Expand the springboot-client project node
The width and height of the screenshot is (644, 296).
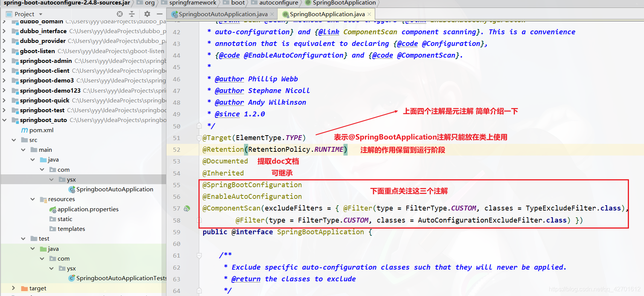(5, 70)
